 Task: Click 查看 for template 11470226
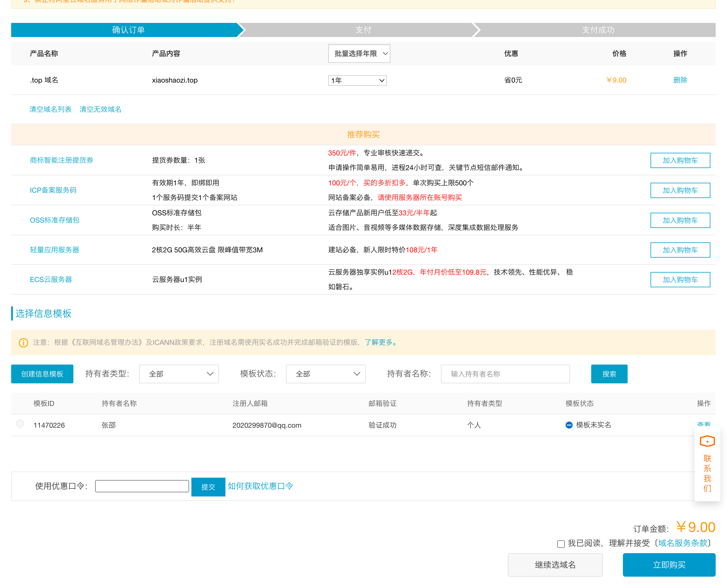coord(703,424)
